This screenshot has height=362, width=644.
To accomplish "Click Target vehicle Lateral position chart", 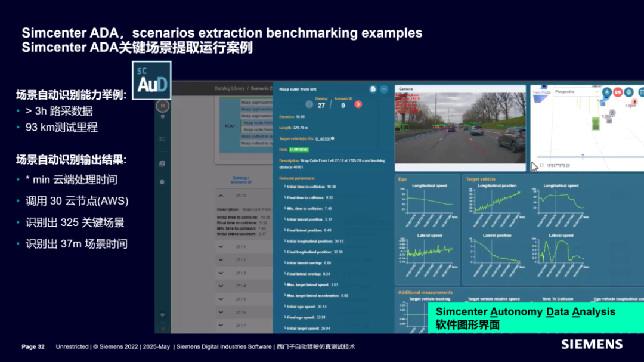I will click(x=497, y=255).
